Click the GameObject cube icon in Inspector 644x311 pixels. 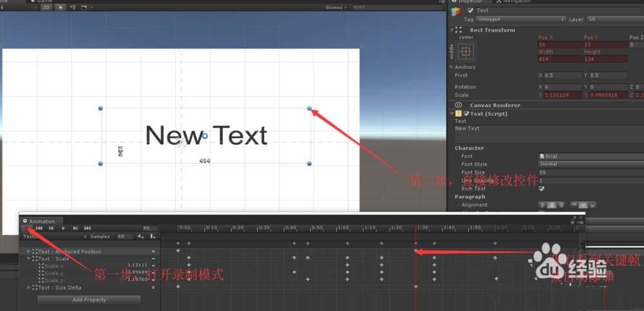456,12
